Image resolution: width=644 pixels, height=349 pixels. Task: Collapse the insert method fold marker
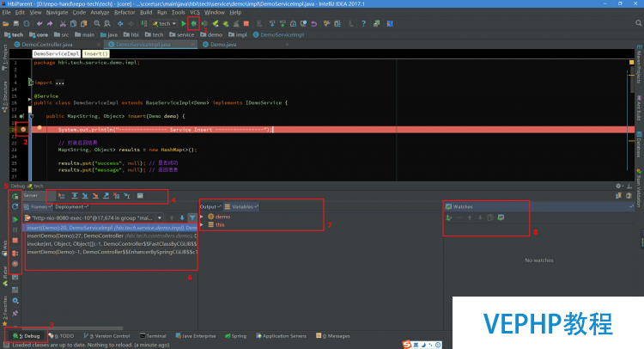31,116
